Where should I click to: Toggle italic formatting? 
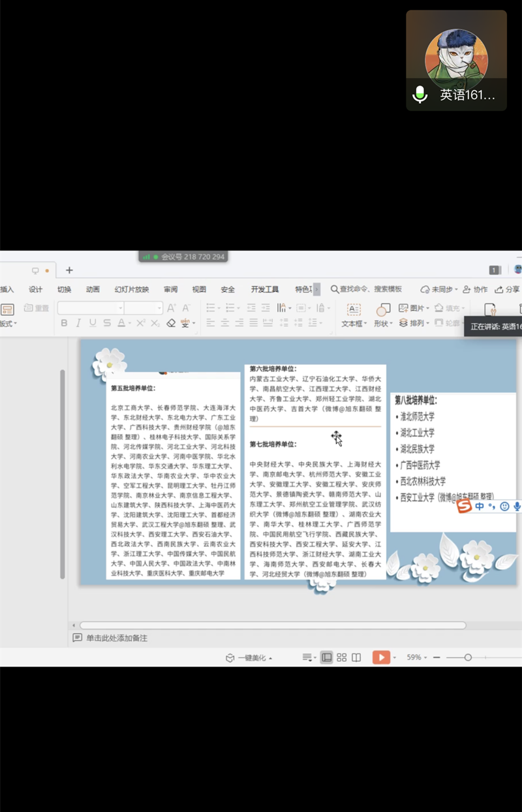pyautogui.click(x=78, y=323)
